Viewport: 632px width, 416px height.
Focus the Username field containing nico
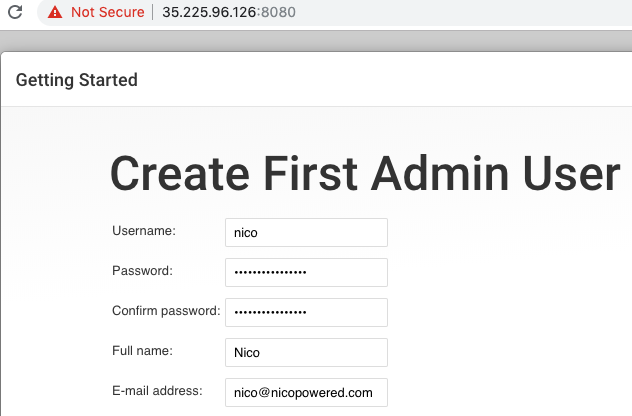306,233
